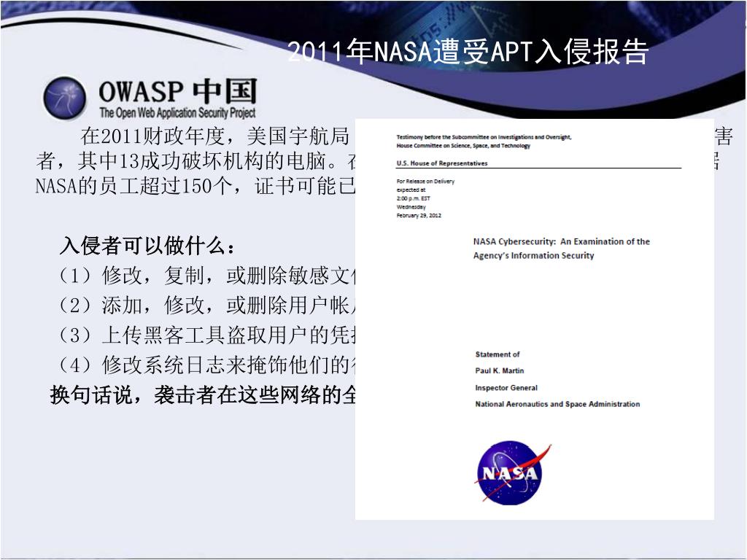This screenshot has width=747, height=560.
Task: Click date 'February 29, 2012'
Action: [419, 216]
